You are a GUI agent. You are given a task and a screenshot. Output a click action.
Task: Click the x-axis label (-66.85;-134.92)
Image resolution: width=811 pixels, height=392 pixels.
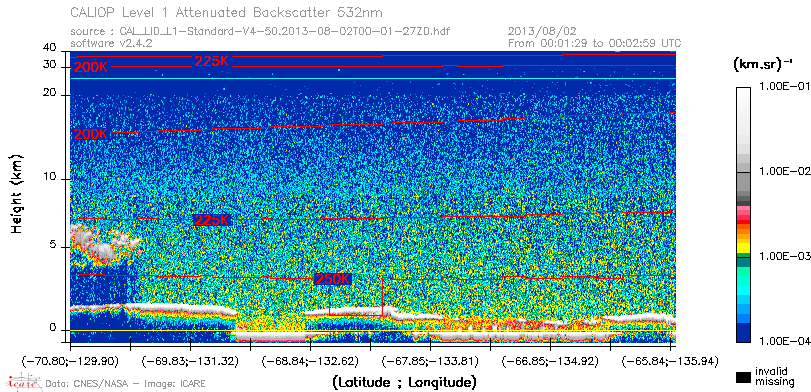pos(550,361)
